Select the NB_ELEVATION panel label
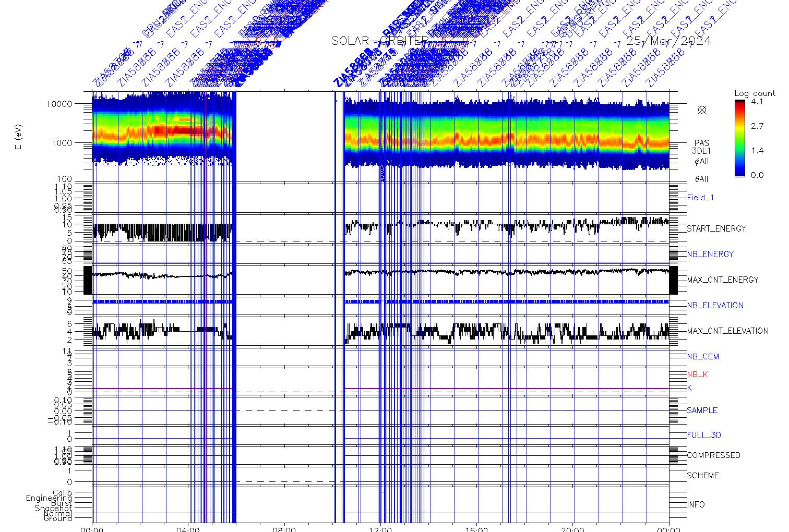 [x=715, y=306]
